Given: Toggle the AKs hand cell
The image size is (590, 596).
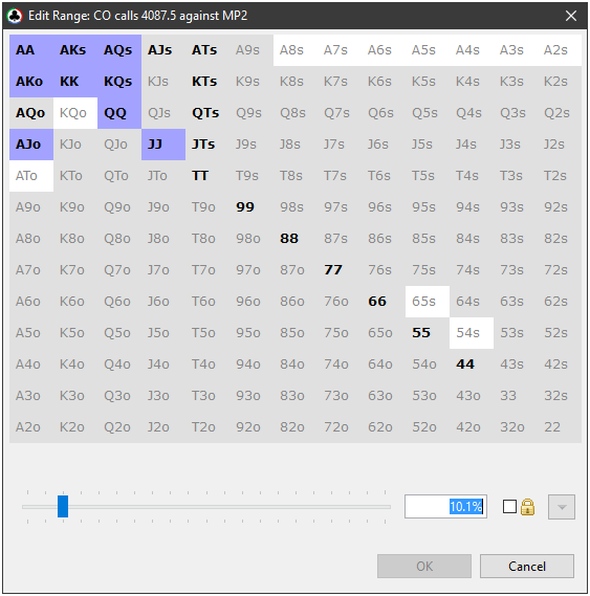Looking at the screenshot, I should (x=76, y=50).
